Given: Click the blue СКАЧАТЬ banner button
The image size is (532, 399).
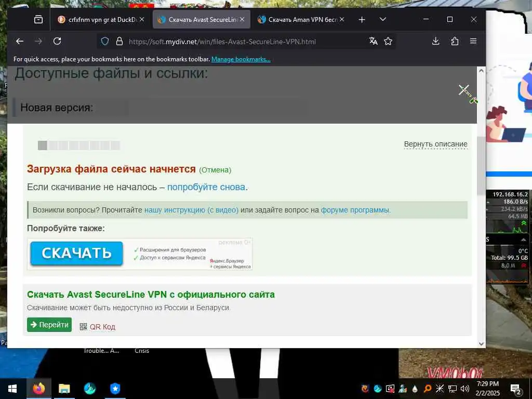Looking at the screenshot, I should pyautogui.click(x=77, y=253).
